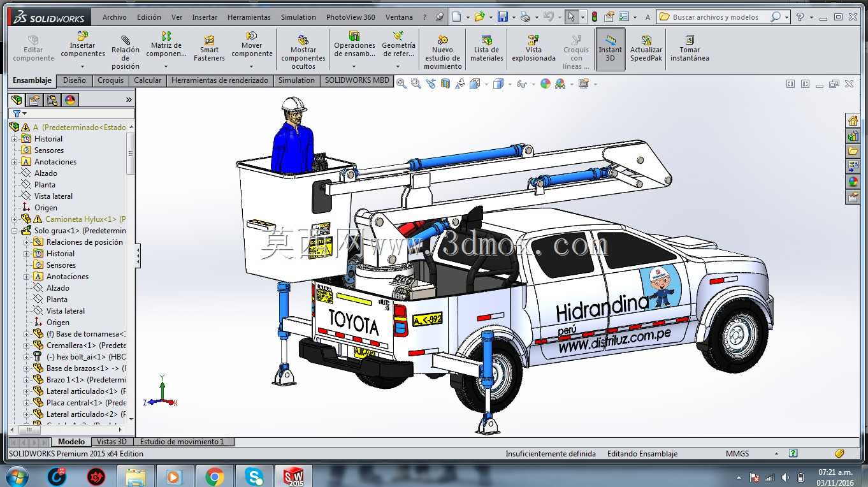The height and width of the screenshot is (487, 868).
Task: Expand top-level Anotaciones tree node
Action: [x=14, y=162]
